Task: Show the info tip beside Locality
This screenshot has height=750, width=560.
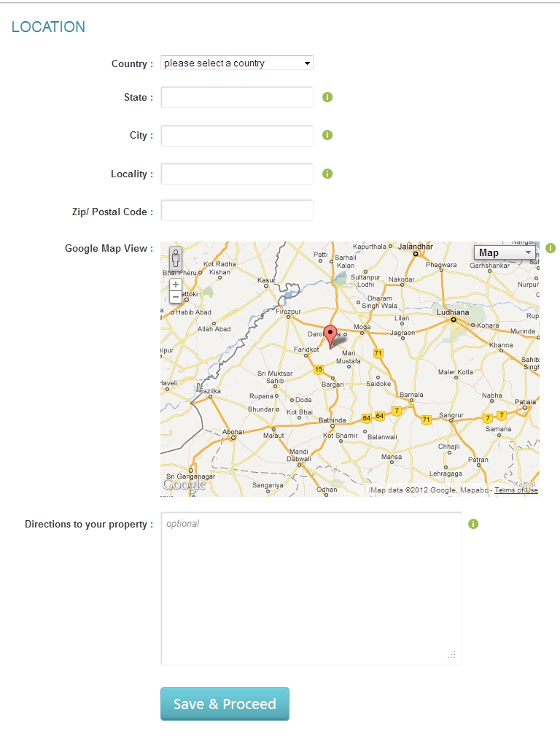Action: [x=327, y=174]
